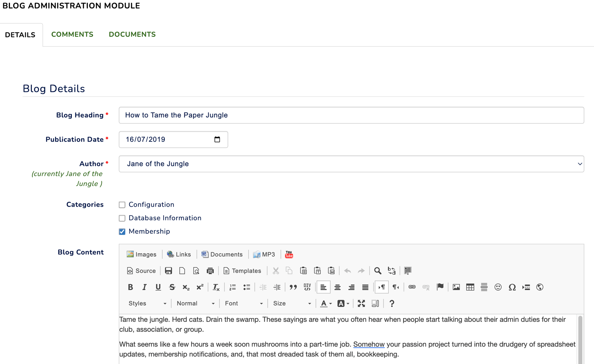Image resolution: width=594 pixels, height=364 pixels.
Task: Open the Size dropdown
Action: pyautogui.click(x=292, y=304)
